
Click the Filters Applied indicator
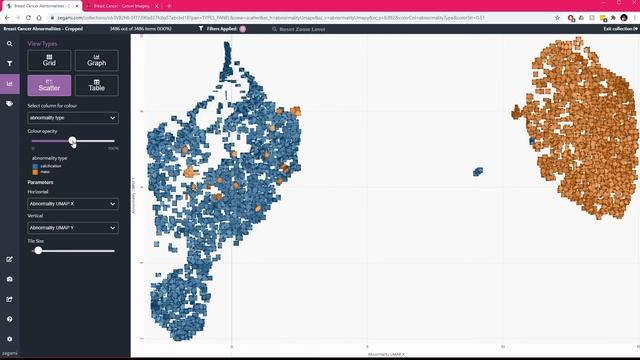pyautogui.click(x=222, y=29)
